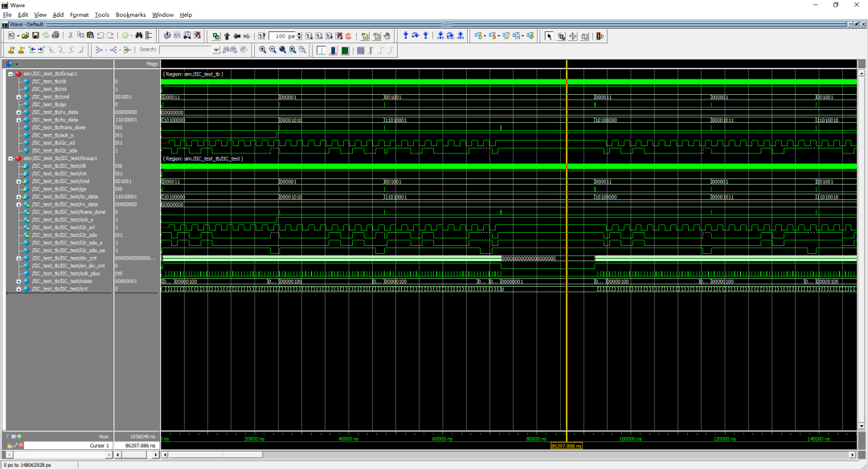Image resolution: width=868 pixels, height=470 pixels.
Task: Click the Insert Cursor toolbar icon
Action: point(11,50)
